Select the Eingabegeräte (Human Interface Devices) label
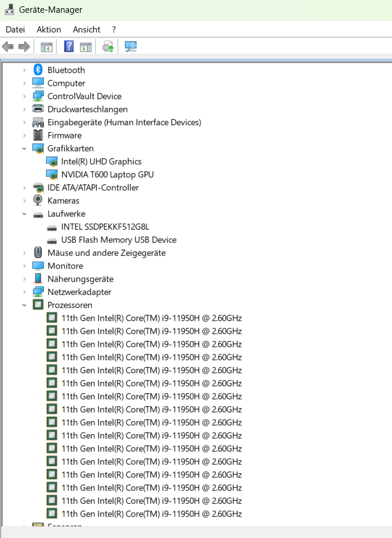 (124, 122)
